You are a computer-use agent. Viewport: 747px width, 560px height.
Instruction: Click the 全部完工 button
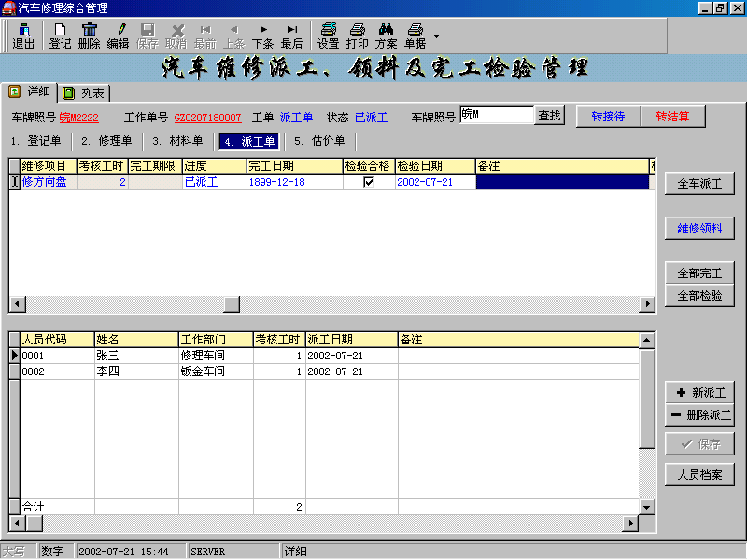pos(699,273)
